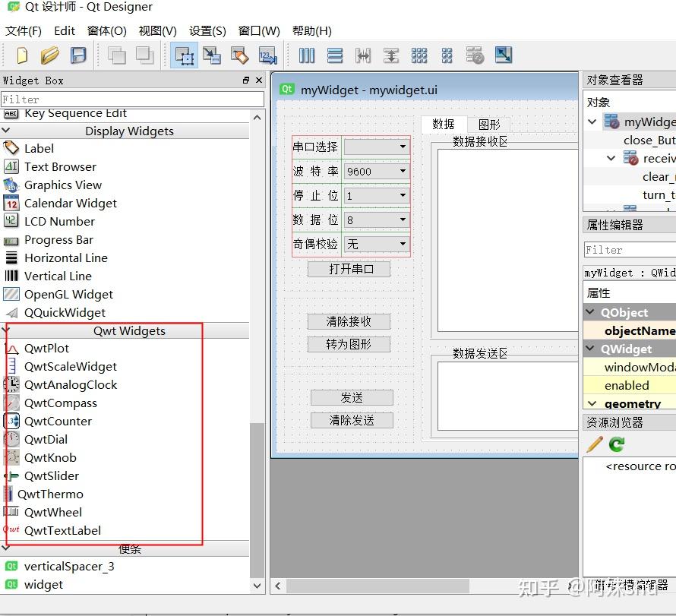Click the Widget Box filter field
This screenshot has height=616, width=676.
coord(132,100)
